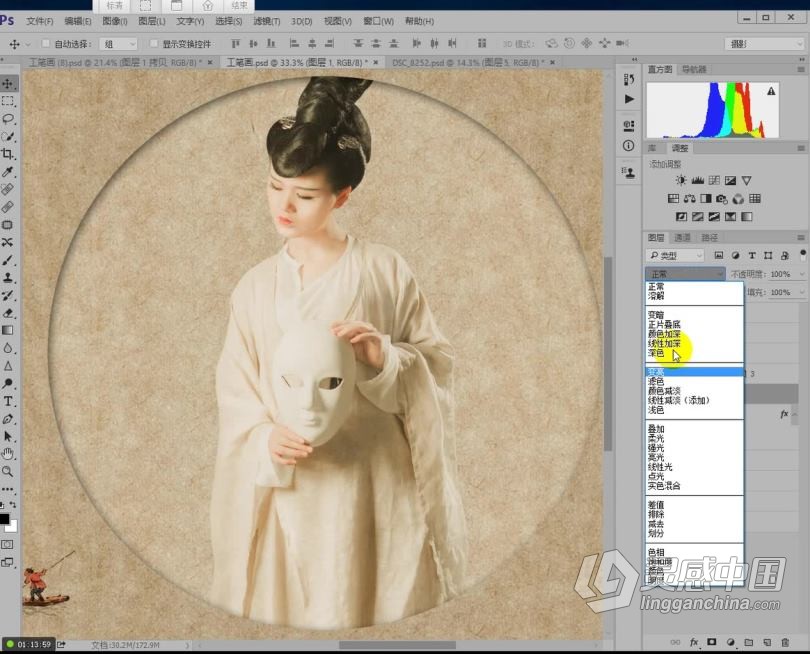The width and height of the screenshot is (810, 654).
Task: Open the Actions panel play icon
Action: point(629,99)
